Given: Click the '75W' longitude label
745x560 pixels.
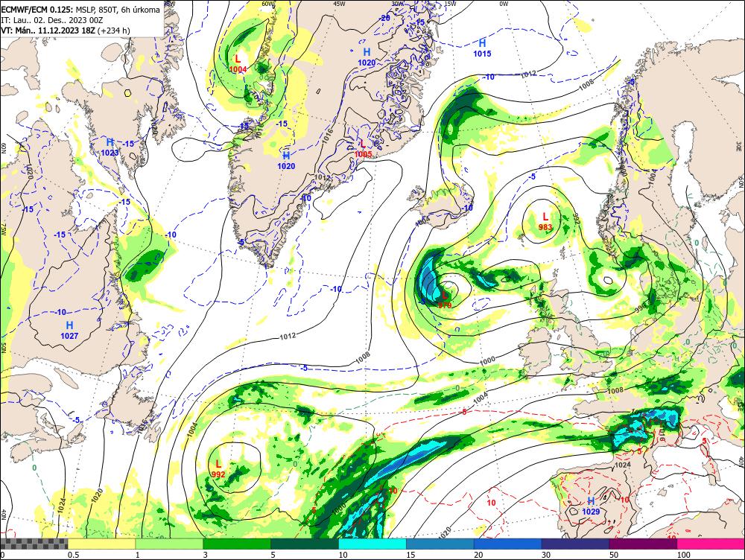Looking at the screenshot, I should tap(3, 230).
